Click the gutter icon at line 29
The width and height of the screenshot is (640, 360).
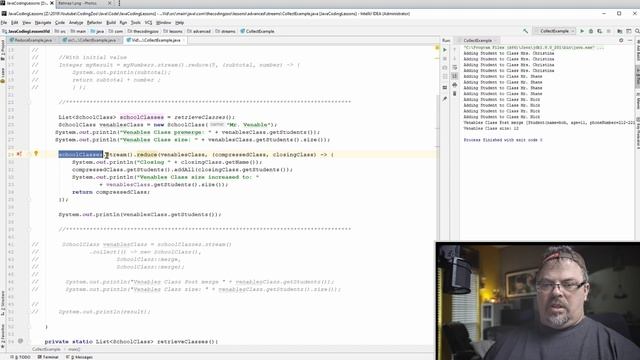(19, 154)
